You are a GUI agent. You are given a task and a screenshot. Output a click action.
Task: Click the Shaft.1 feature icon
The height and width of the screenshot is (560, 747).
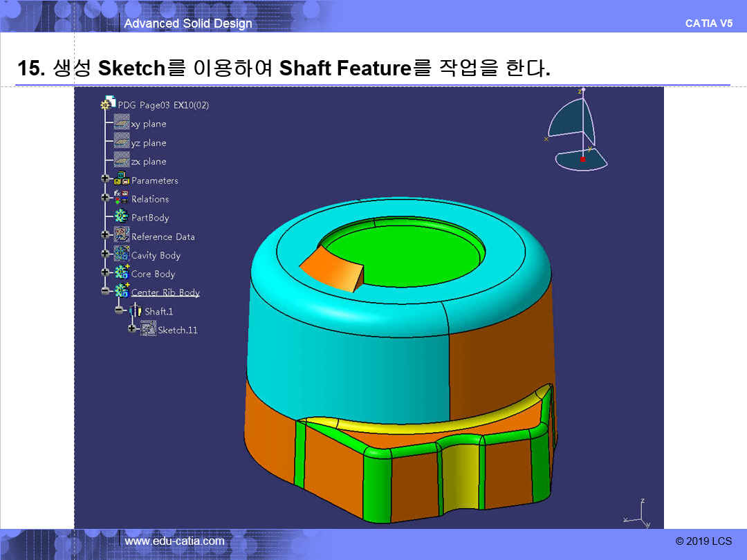click(135, 311)
